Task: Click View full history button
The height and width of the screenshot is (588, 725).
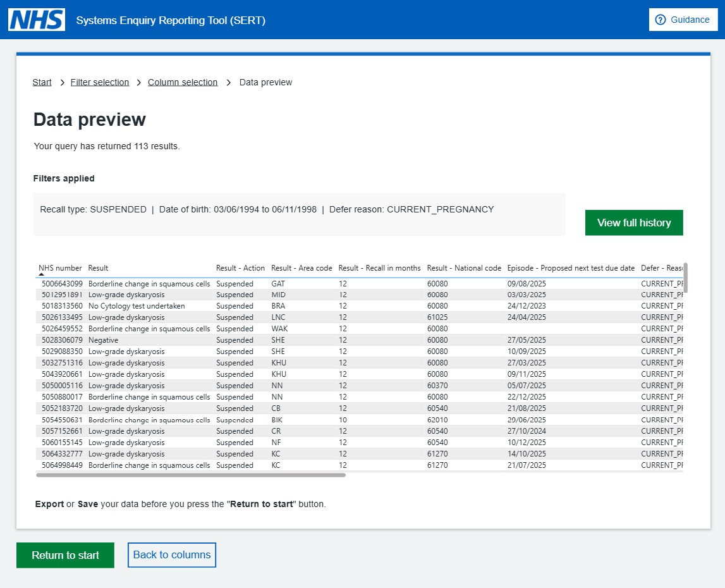Action: tap(633, 223)
